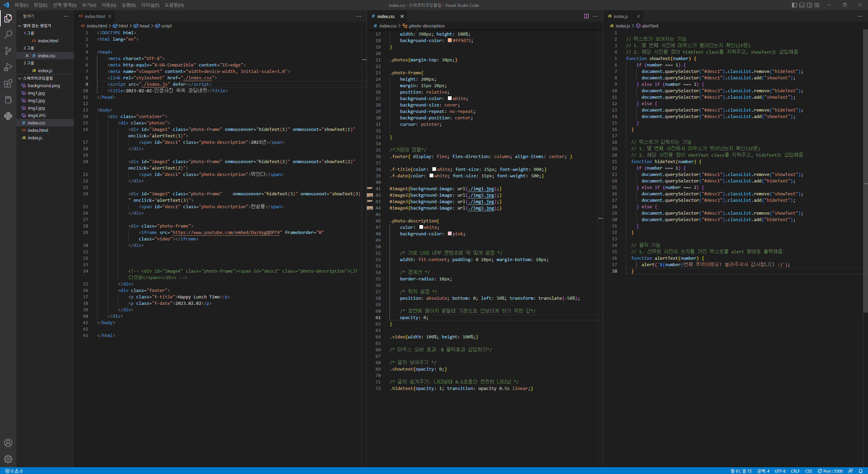Click the feedback icon in status bar

(x=851, y=471)
